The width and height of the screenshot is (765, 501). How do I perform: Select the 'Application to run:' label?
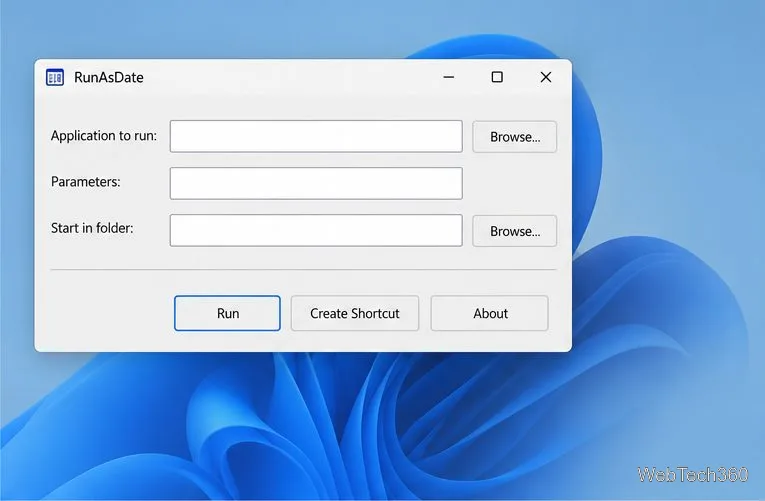pos(104,136)
